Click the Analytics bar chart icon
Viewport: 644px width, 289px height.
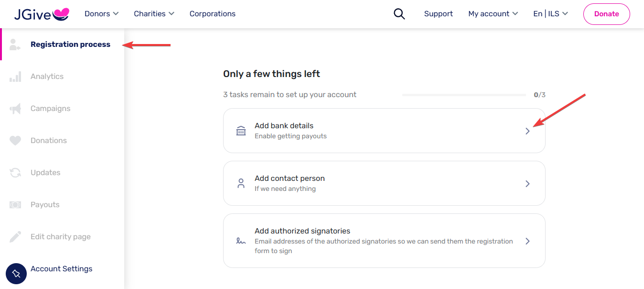tap(15, 77)
